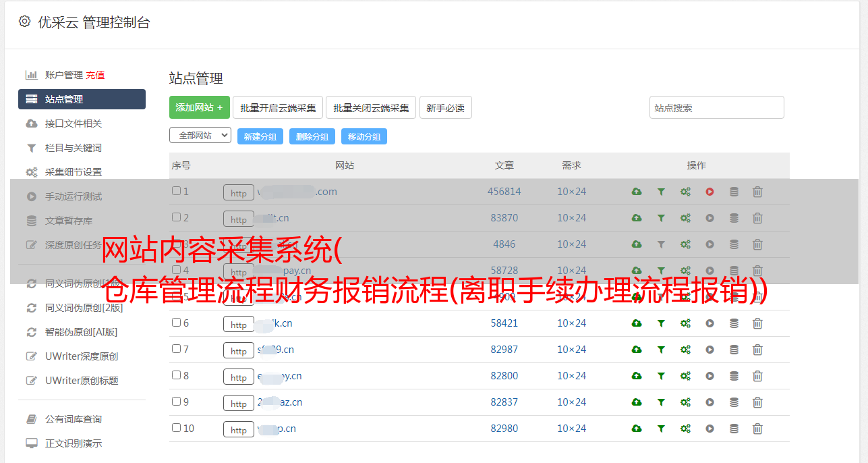The image size is (868, 463).
Task: Open the gear settings icon in row 8
Action: click(x=685, y=376)
